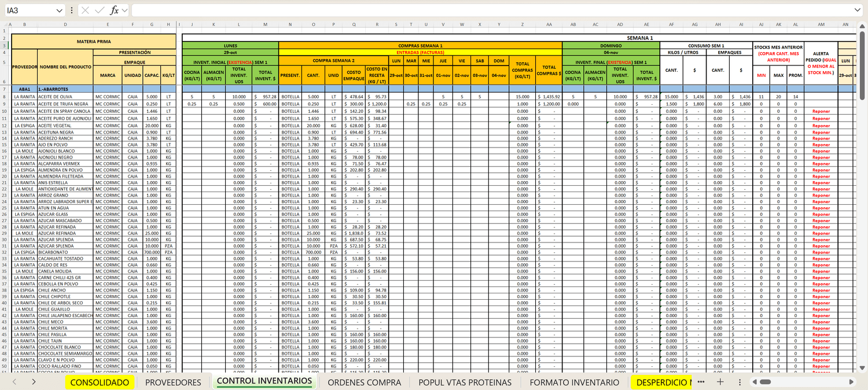The width and height of the screenshot is (868, 390).
Task: Click the vertical scrollbar up arrow
Action: pos(863,25)
